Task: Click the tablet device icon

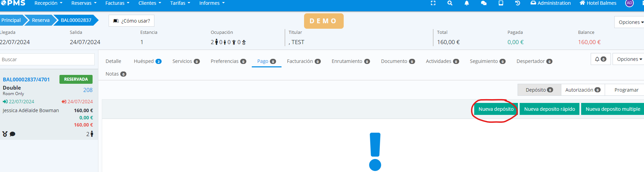Action: tap(501, 3)
